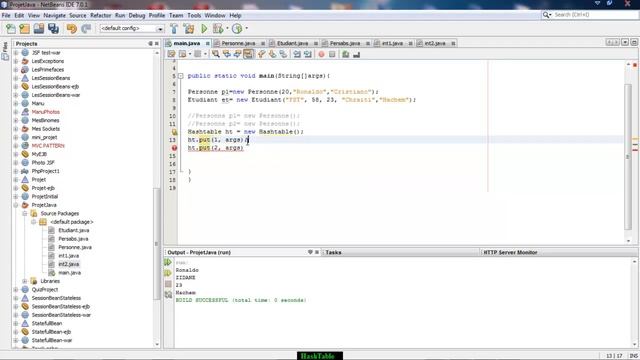Click the Shift Line Left icon
The image size is (640, 360).
297,54
